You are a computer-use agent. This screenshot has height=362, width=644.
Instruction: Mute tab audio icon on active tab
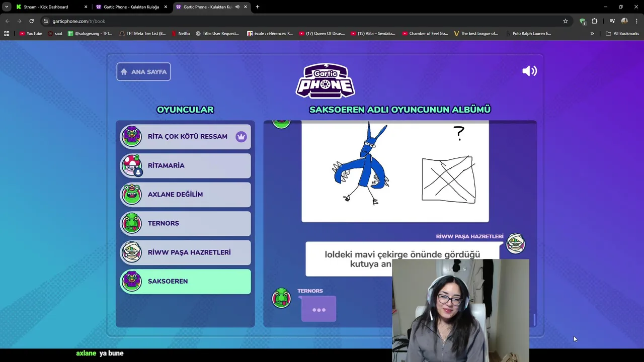237,7
